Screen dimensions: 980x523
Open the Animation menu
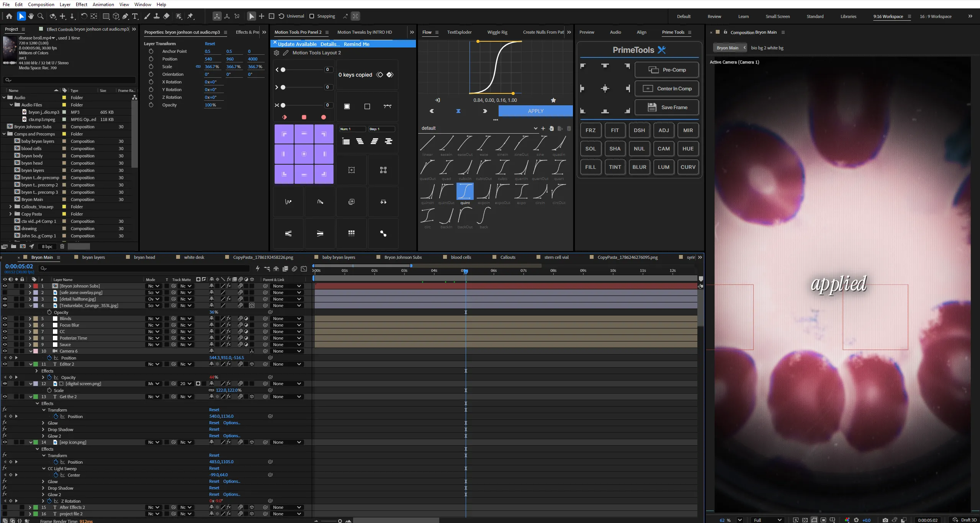(103, 4)
